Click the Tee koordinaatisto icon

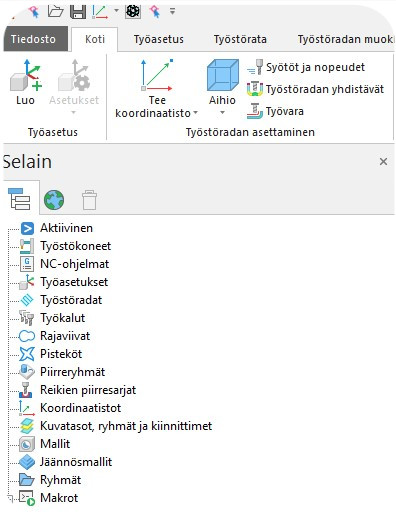click(x=157, y=76)
